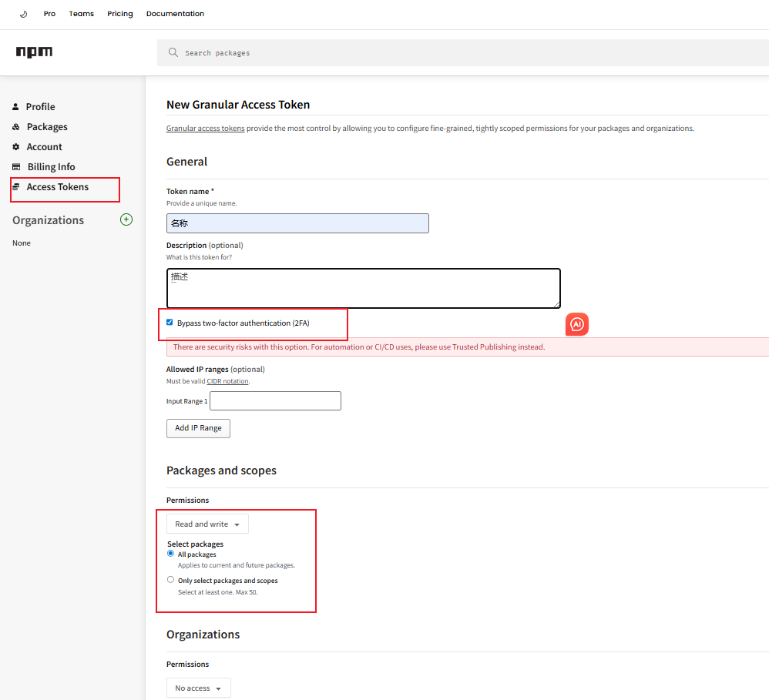This screenshot has width=769, height=700.
Task: Open Packages in the sidebar
Action: (47, 126)
